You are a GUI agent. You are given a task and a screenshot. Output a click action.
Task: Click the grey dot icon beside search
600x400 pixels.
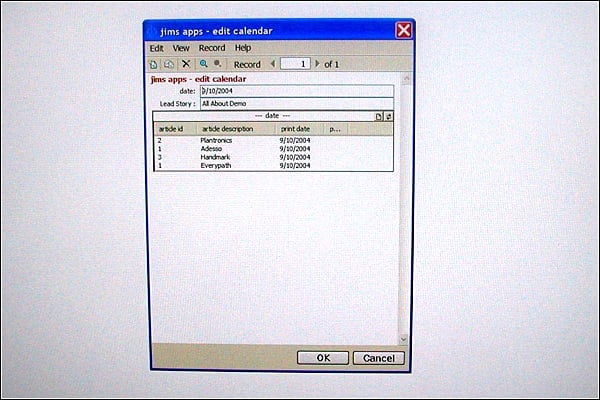(x=217, y=63)
